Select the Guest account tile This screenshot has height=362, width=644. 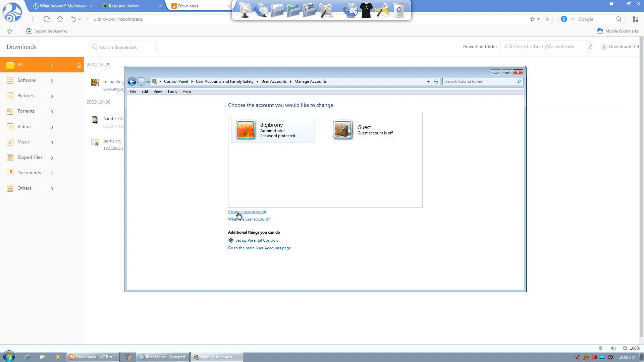point(363,130)
